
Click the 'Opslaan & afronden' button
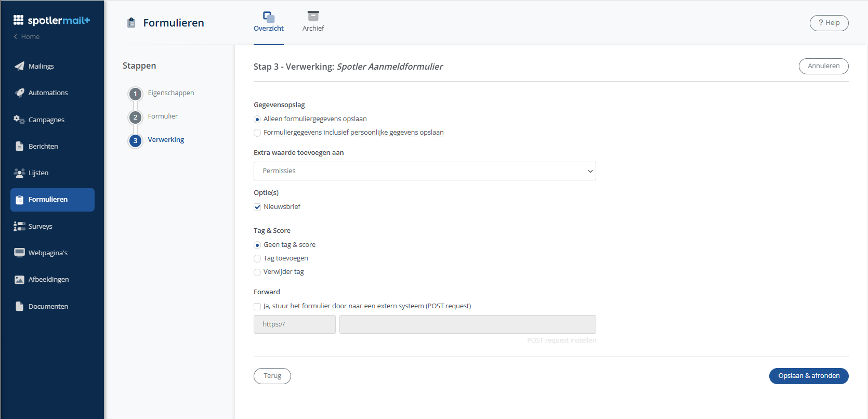coord(808,376)
